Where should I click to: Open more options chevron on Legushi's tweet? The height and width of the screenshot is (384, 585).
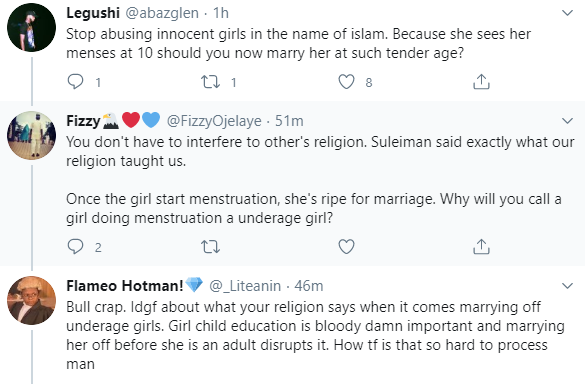pyautogui.click(x=567, y=13)
